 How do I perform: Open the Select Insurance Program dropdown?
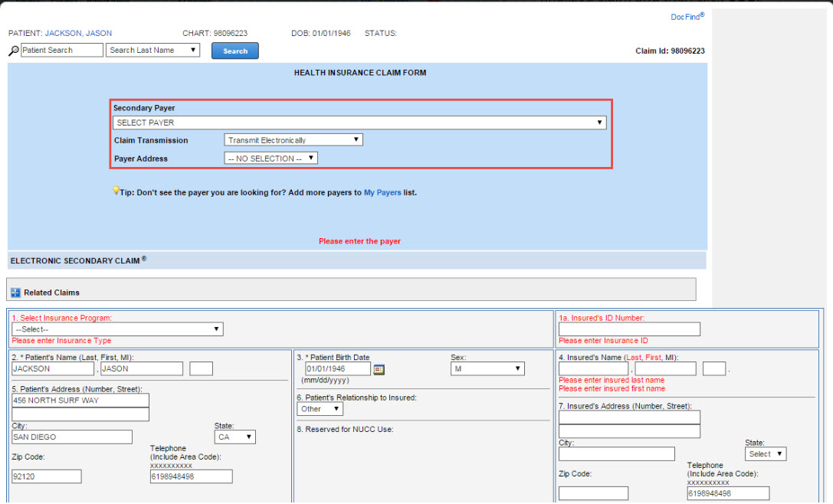(x=117, y=329)
